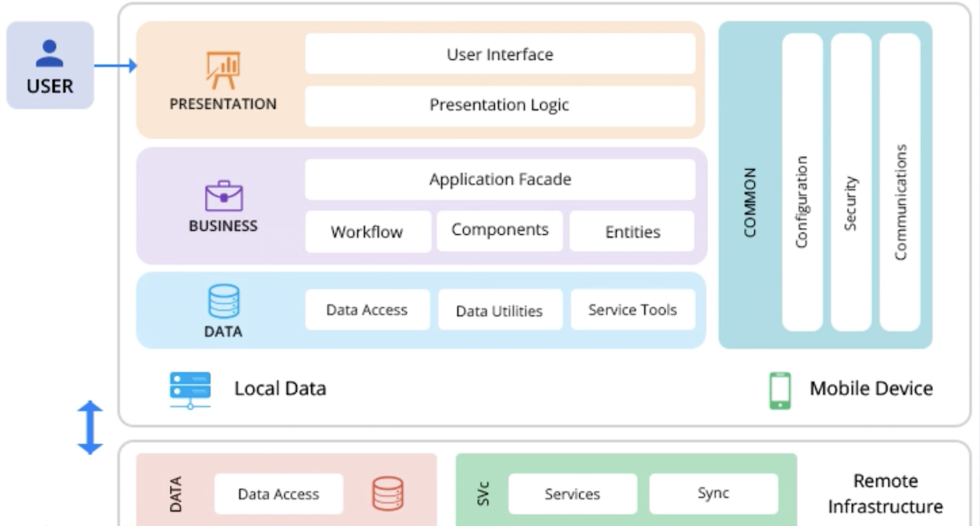
Task: Select the green Mobile Device phone icon
Action: (780, 390)
